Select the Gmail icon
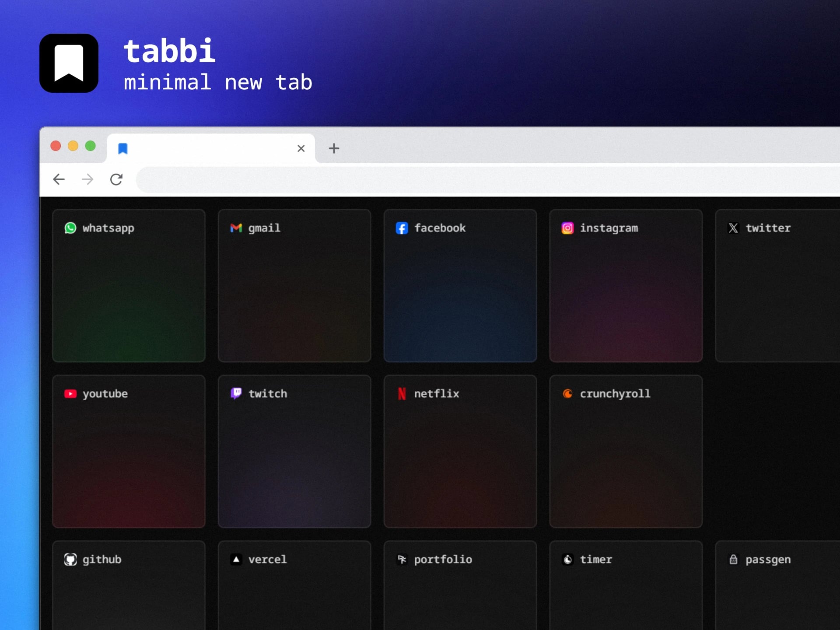Image resolution: width=840 pixels, height=630 pixels. coord(236,228)
